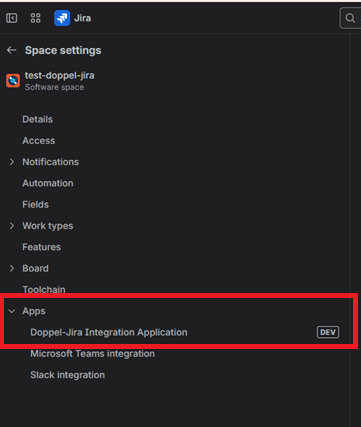The image size is (361, 427).
Task: Expand the Work types chevron
Action: 12,226
